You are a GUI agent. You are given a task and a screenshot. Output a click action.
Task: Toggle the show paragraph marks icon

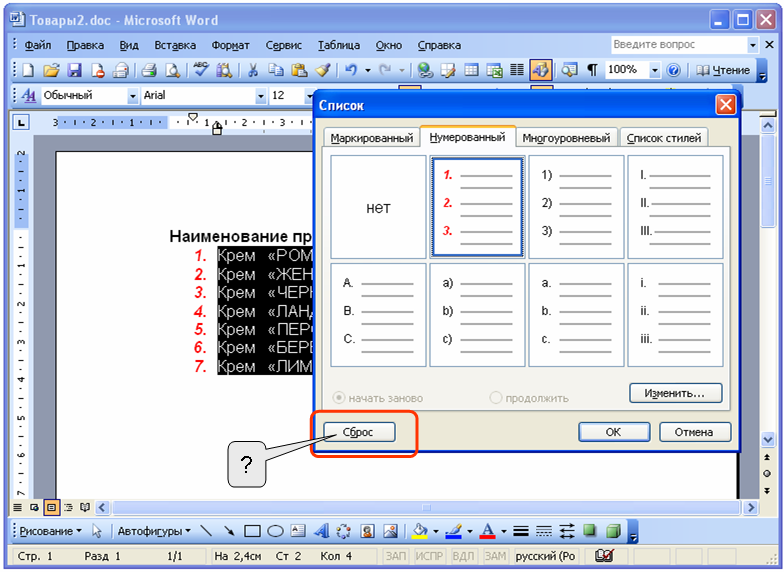(592, 70)
